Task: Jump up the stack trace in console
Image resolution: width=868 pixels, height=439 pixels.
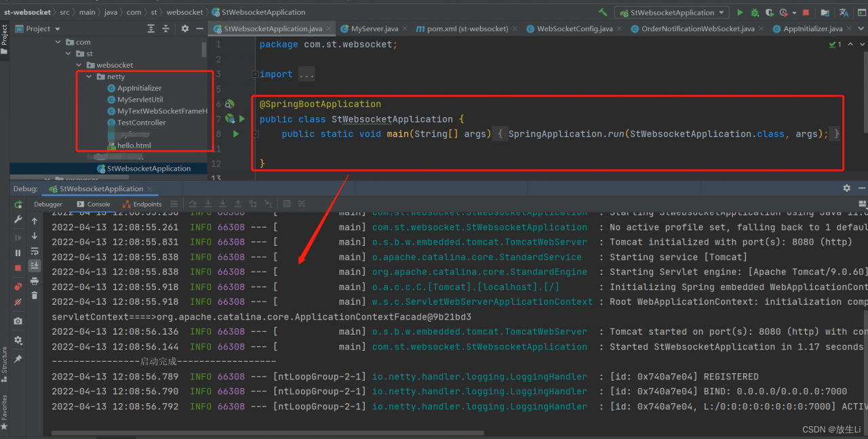Action: (35, 221)
